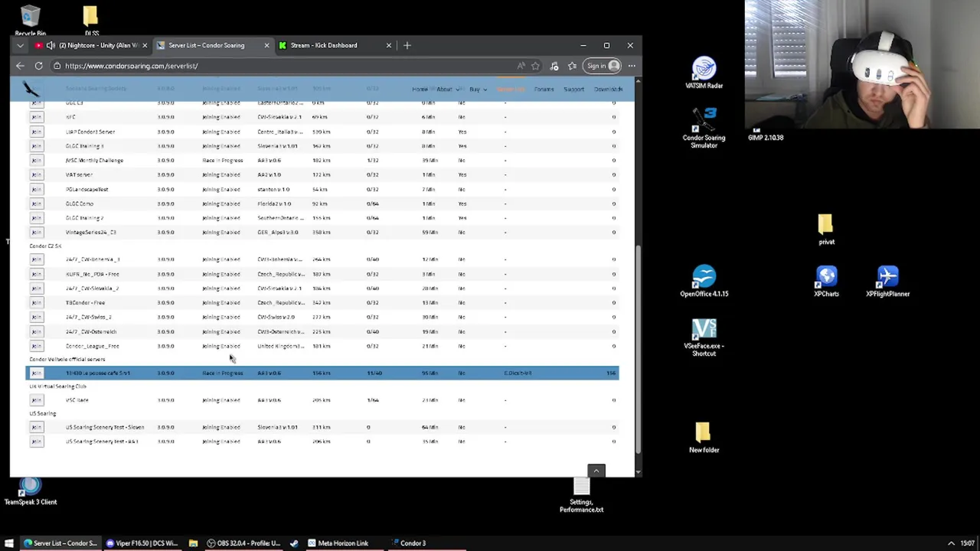Switch to OBS 32.0.4 taskbar window
Screen dimensions: 980x551
pyautogui.click(x=243, y=543)
